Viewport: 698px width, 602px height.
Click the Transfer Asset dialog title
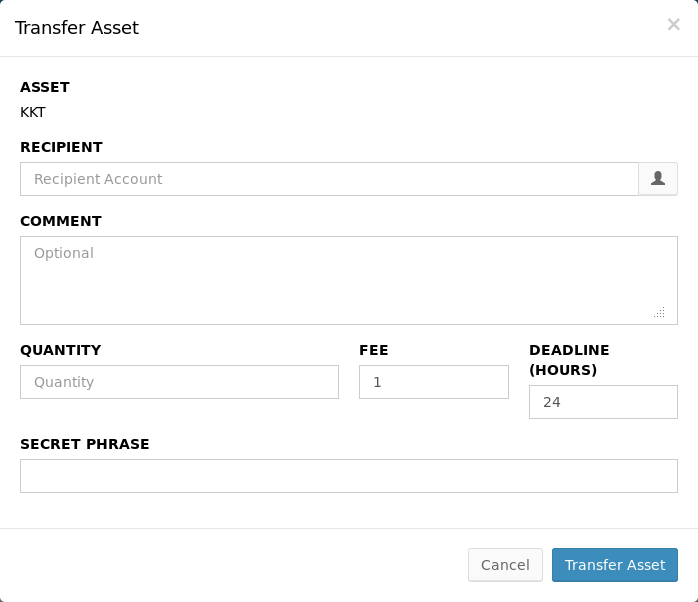coord(77,28)
